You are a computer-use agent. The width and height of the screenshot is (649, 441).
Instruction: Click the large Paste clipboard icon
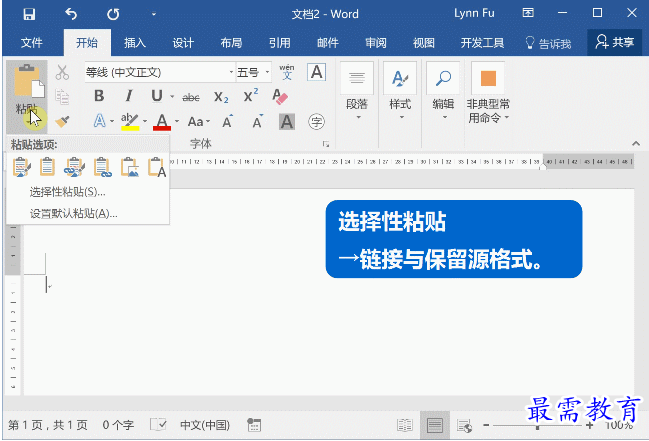(x=27, y=81)
